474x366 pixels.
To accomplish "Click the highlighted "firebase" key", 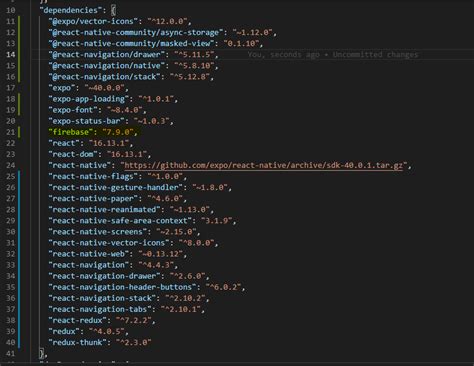I will [71, 132].
